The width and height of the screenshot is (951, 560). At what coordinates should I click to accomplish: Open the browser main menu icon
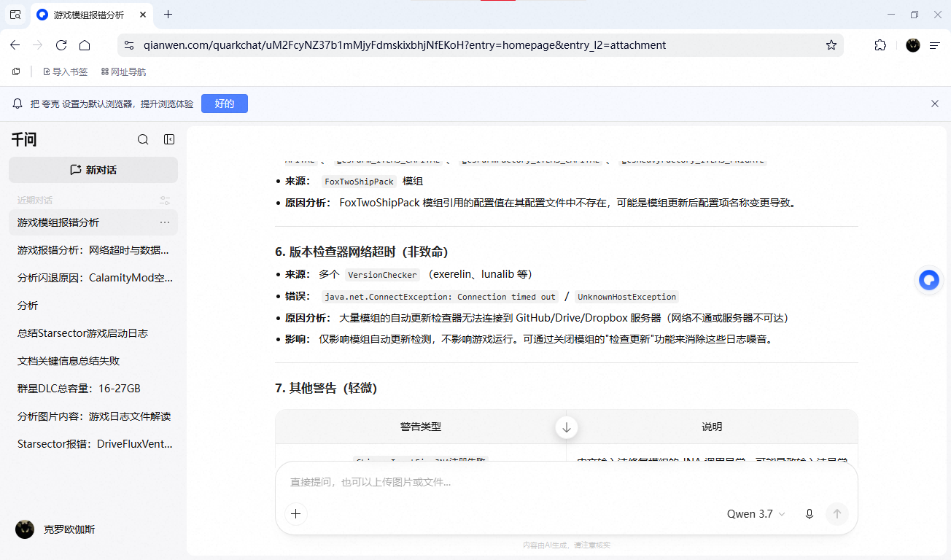[x=935, y=45]
